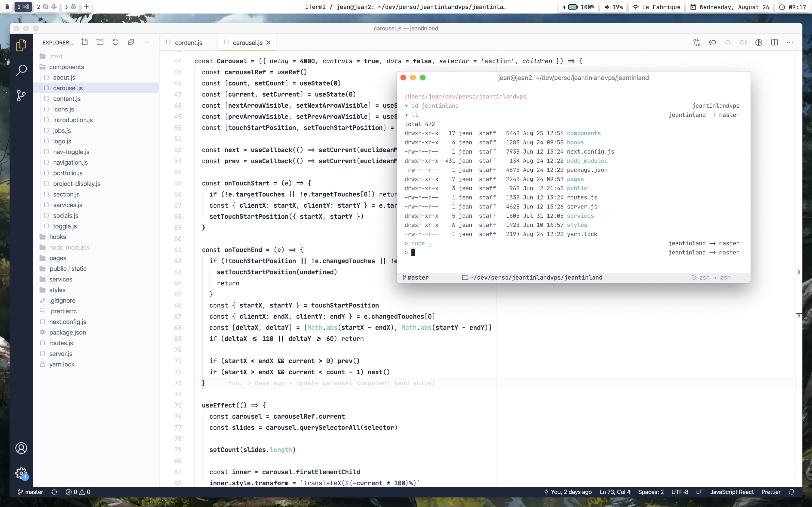The image size is (812, 507).
Task: Click the New Folder icon in Explorer
Action: point(100,42)
